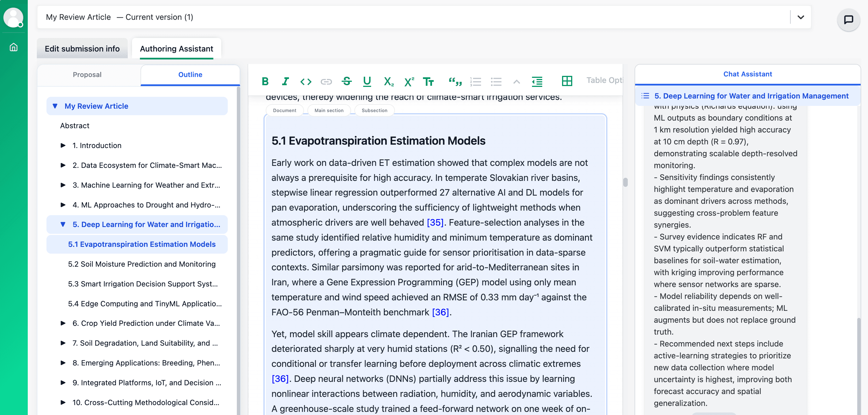Collapse the My Review Article tree root
868x415 pixels.
(55, 106)
